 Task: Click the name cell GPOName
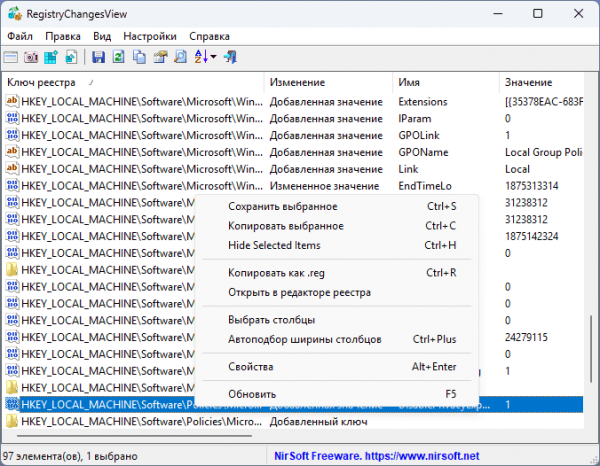point(423,152)
